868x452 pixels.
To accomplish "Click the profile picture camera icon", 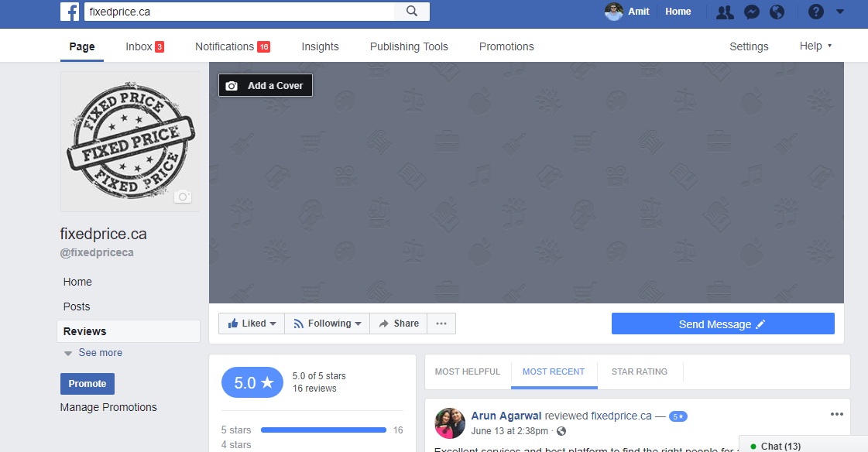I will 182,197.
